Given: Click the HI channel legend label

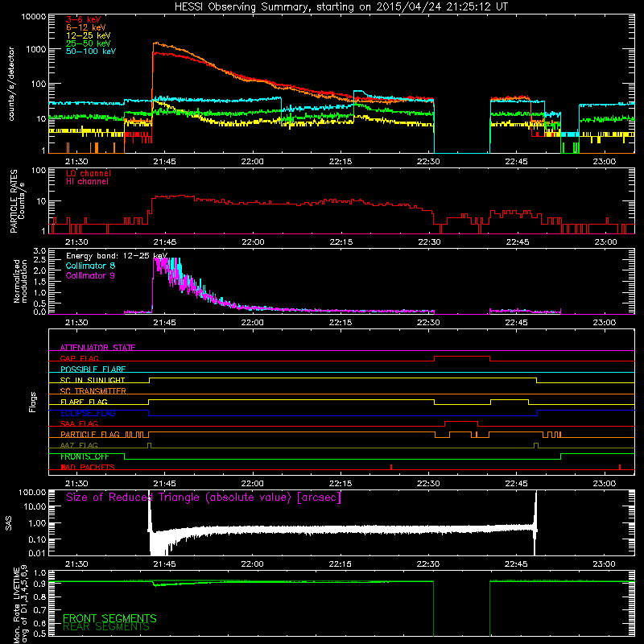Looking at the screenshot, I should click(x=87, y=182).
